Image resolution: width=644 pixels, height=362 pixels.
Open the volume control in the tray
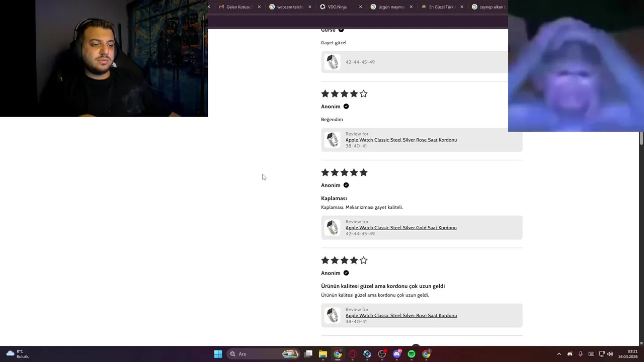click(x=610, y=354)
